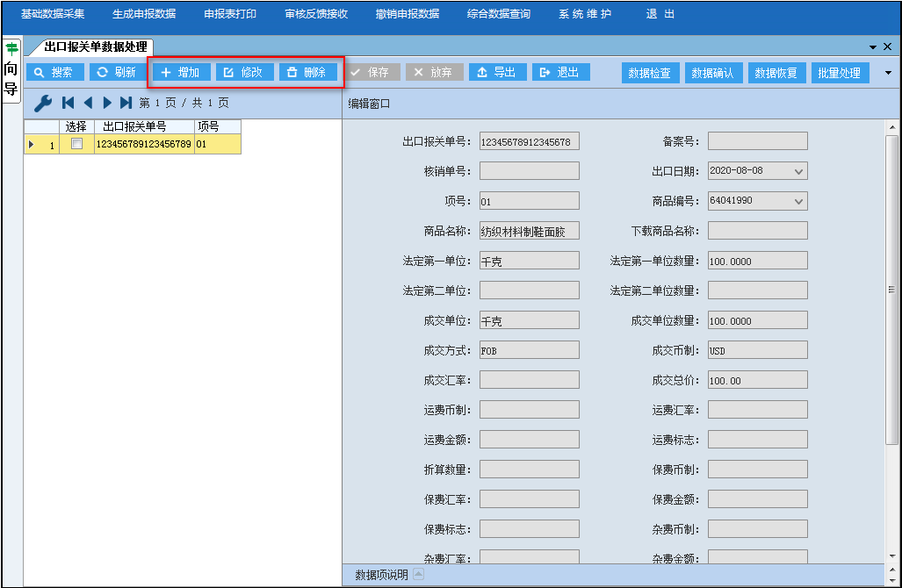This screenshot has width=902, height=588.
Task: Expand the toolbar overflow arrow after 批量处理
Action: pyautogui.click(x=887, y=73)
